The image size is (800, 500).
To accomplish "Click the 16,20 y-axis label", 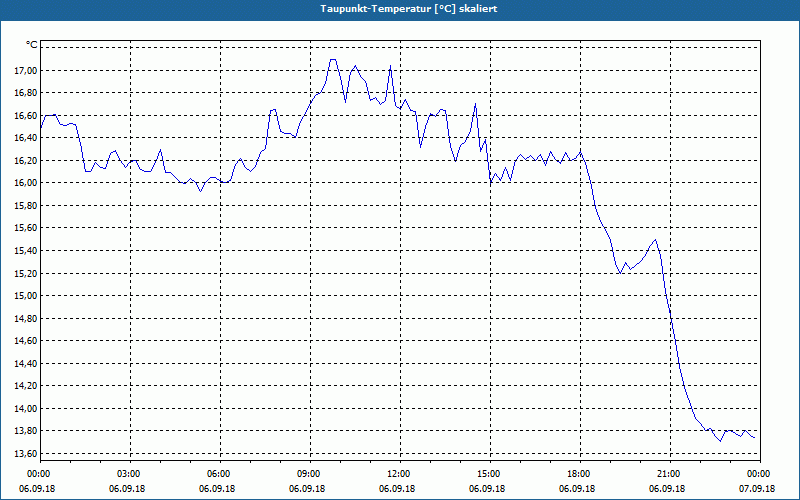I will (x=25, y=161).
